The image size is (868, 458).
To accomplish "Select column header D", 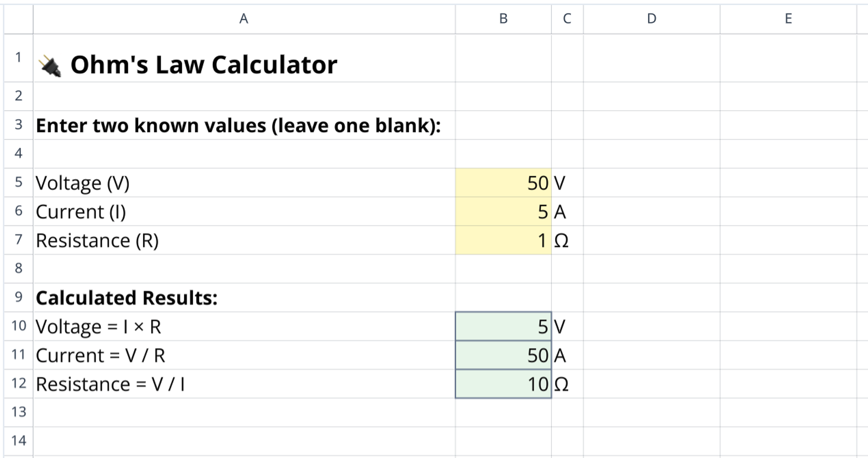I will click(x=651, y=19).
